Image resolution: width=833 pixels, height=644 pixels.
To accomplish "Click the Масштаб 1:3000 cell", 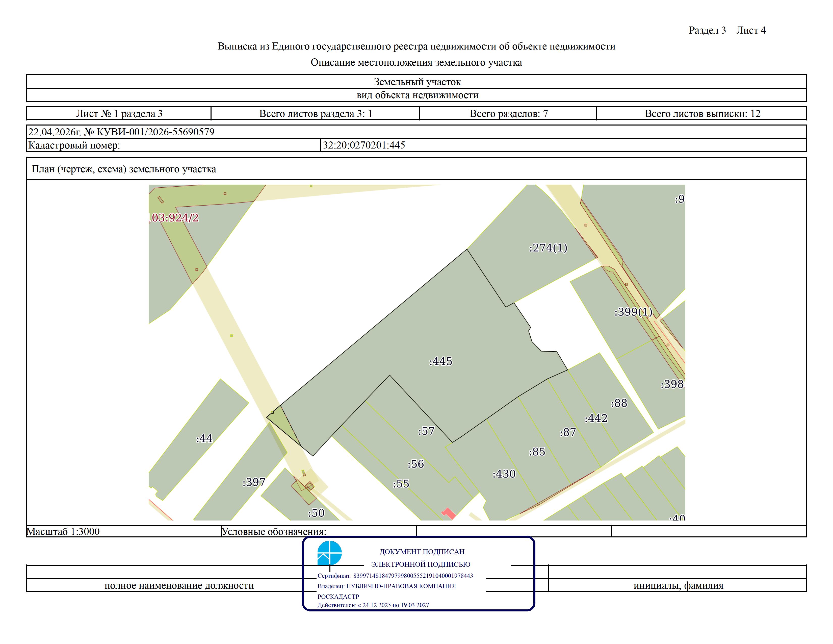I will (124, 531).
